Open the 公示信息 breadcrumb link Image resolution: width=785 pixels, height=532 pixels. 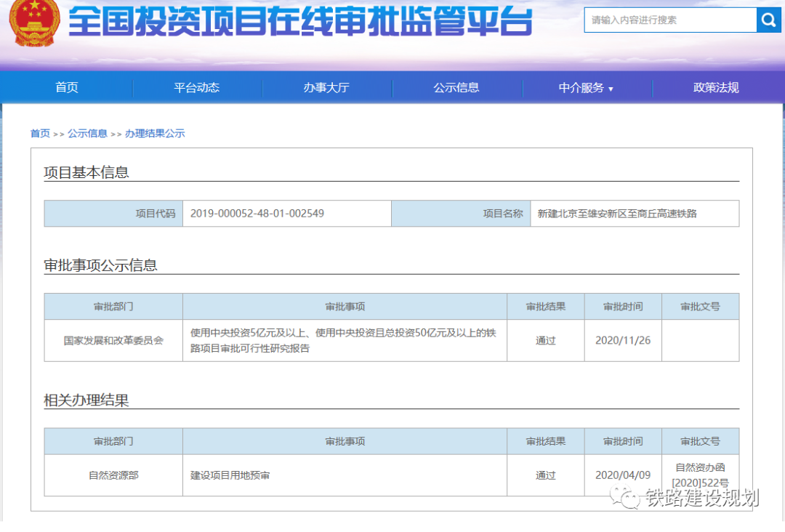tap(87, 133)
